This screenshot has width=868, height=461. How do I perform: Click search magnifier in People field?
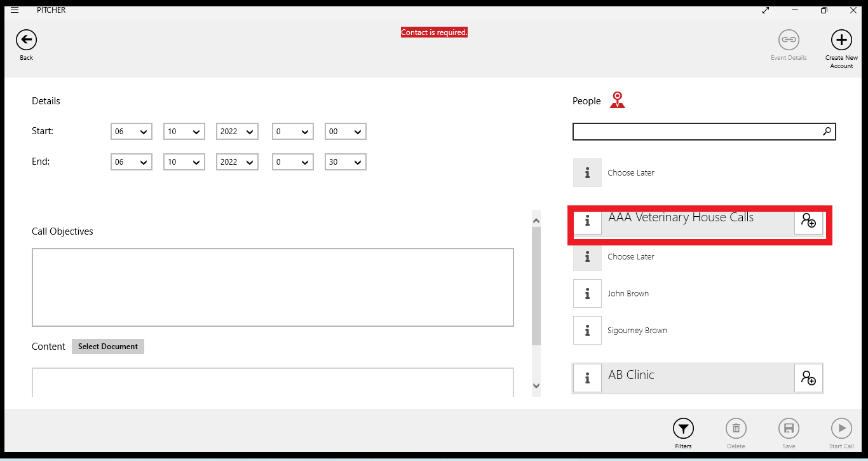(827, 132)
